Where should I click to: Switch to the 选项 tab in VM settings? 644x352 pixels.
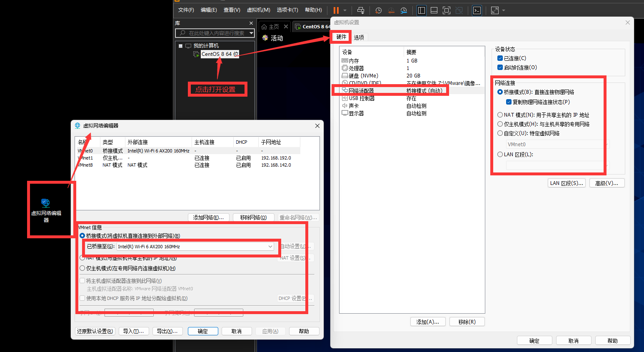(x=359, y=37)
